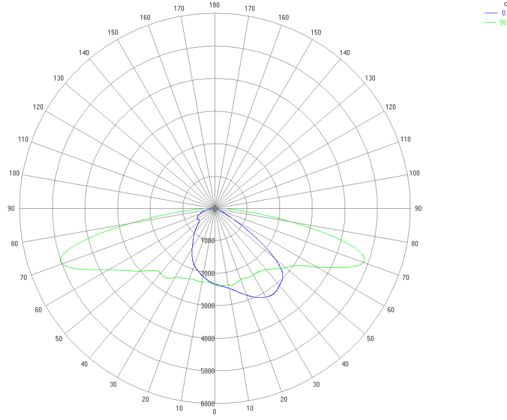507x420 pixels.
Task: Click the center origin of the polar plot
Action: coord(214,208)
